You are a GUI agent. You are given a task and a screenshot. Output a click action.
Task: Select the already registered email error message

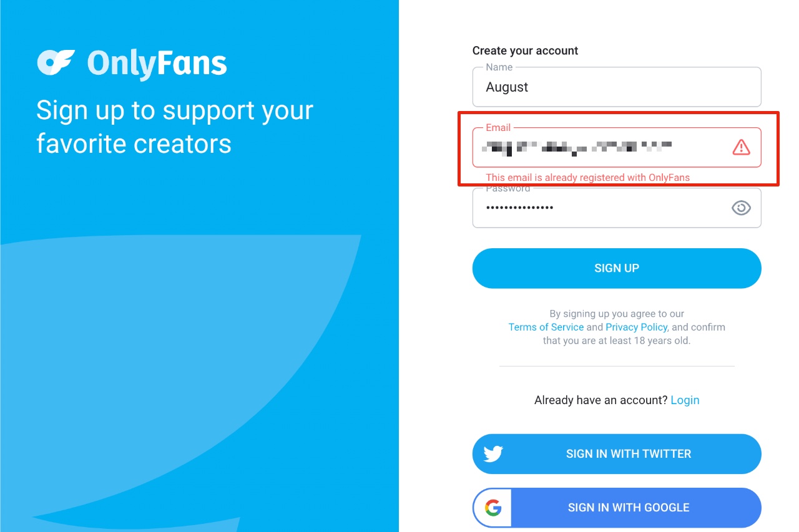[x=588, y=177]
